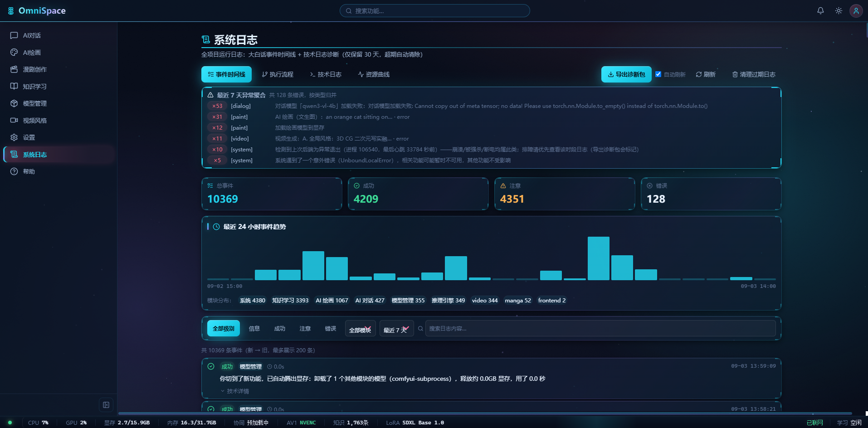Viewport: 868px width, 428px height.
Task: Switch to the 执行流程 tab
Action: point(278,74)
